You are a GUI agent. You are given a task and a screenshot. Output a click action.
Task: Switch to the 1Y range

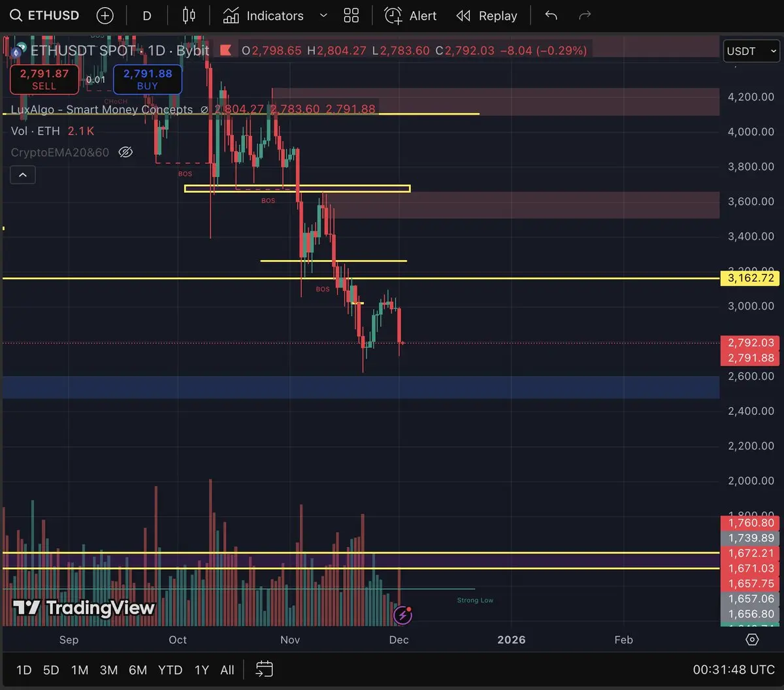(x=202, y=670)
